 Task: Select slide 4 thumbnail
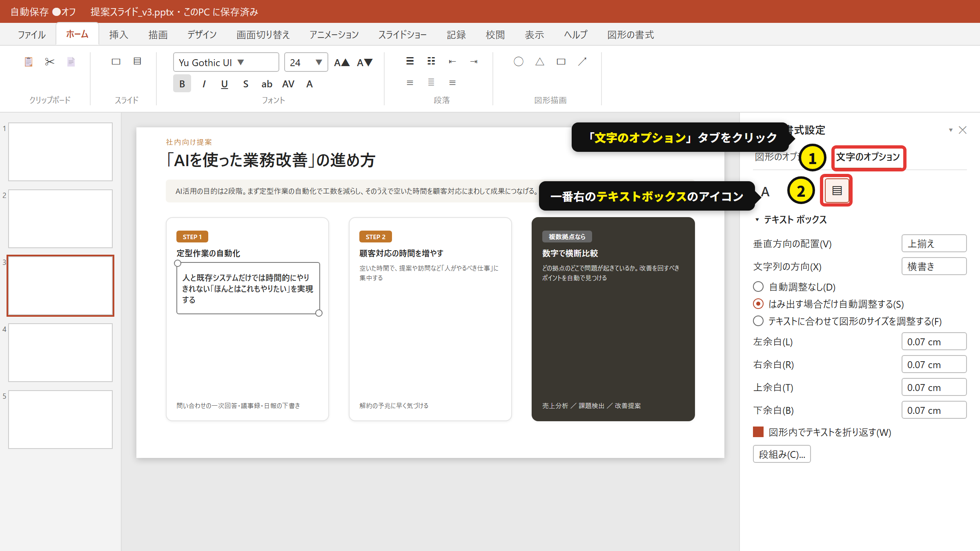pos(60,353)
